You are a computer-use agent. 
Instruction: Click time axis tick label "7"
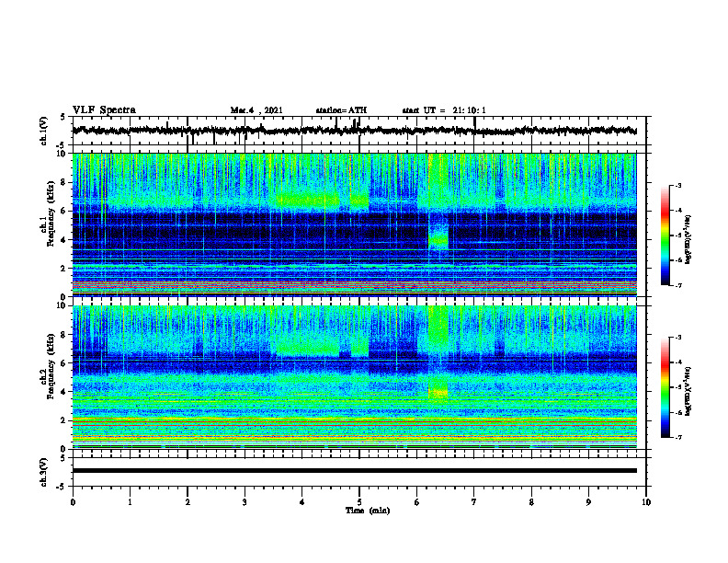pos(474,502)
